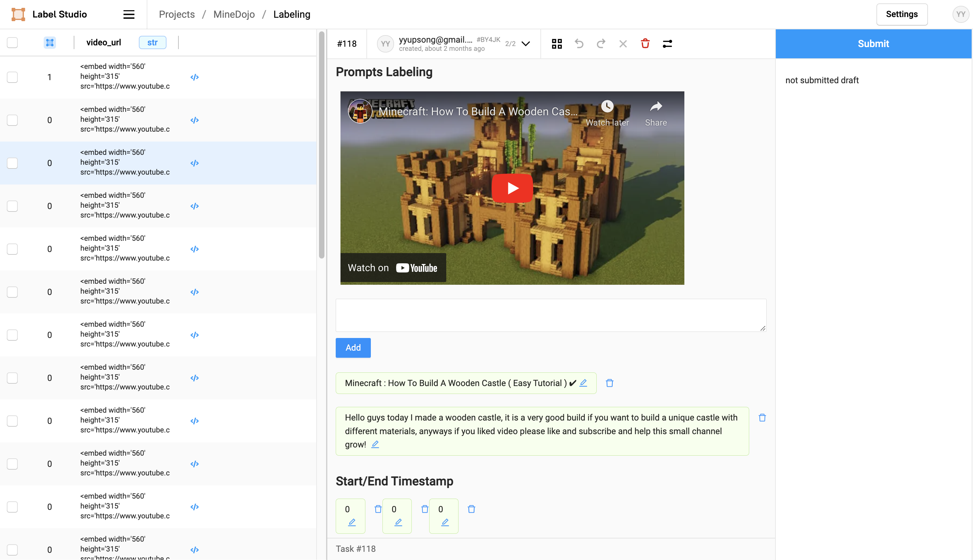Image resolution: width=973 pixels, height=560 pixels.
Task: Delete the Hello guys description text entry
Action: point(762,418)
